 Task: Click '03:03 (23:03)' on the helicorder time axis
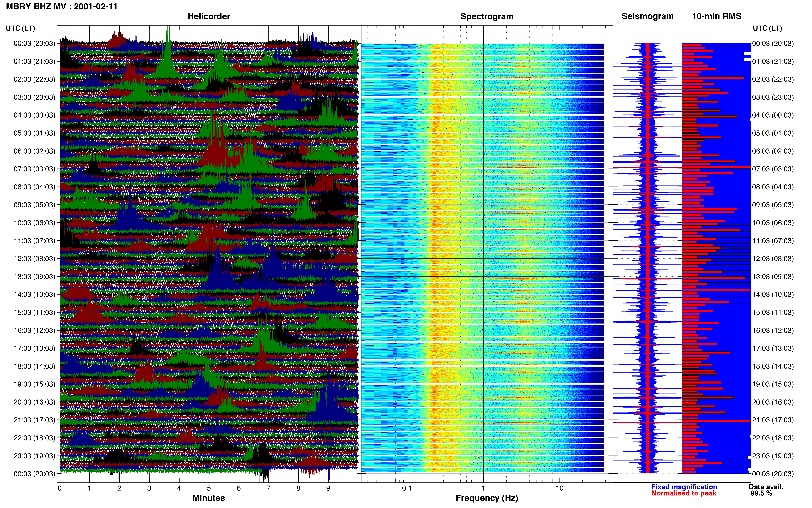(34, 97)
